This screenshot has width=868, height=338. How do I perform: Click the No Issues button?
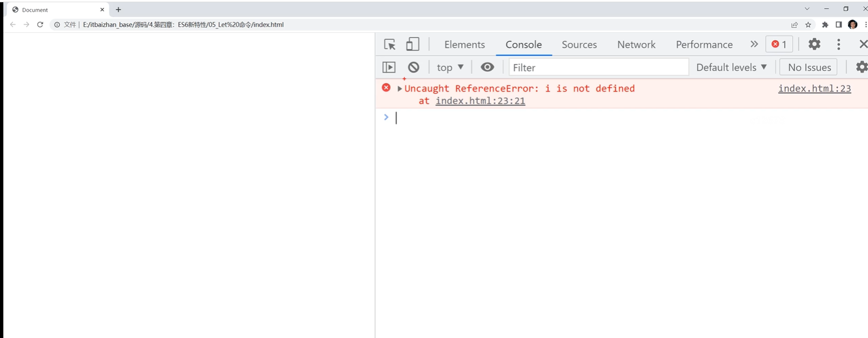coord(808,67)
